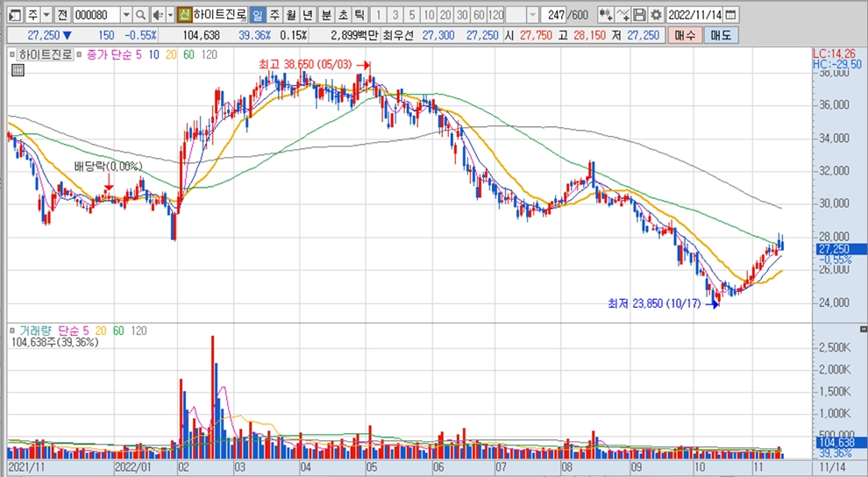Click the 247 candle count input field

555,15
